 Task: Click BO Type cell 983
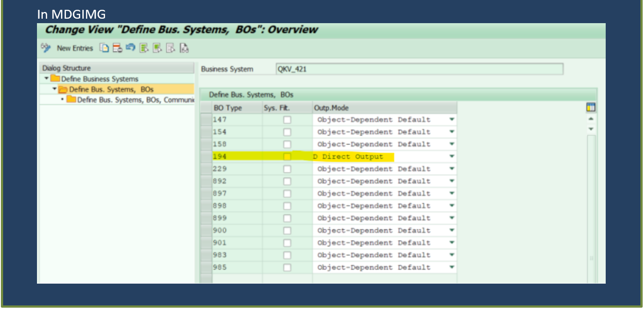coord(237,255)
